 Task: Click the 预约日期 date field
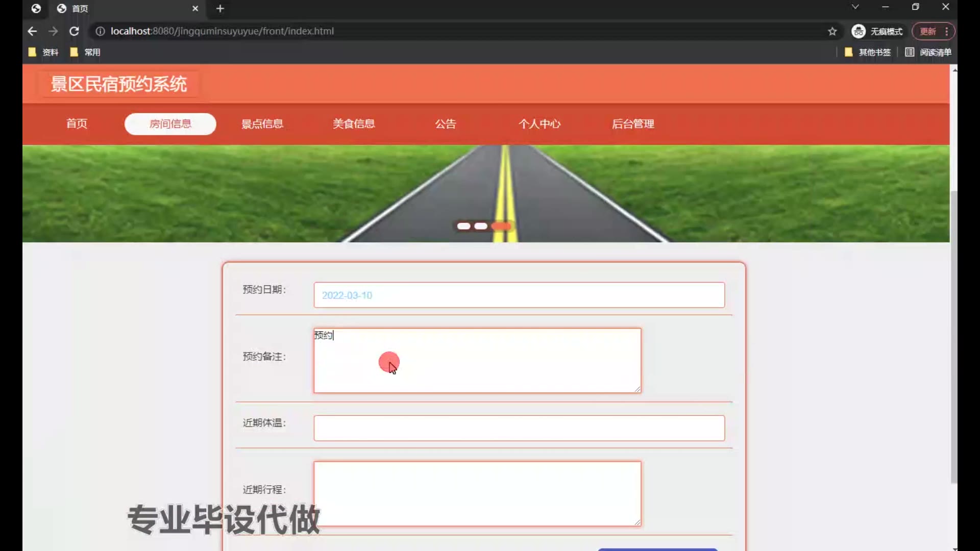pyautogui.click(x=519, y=295)
